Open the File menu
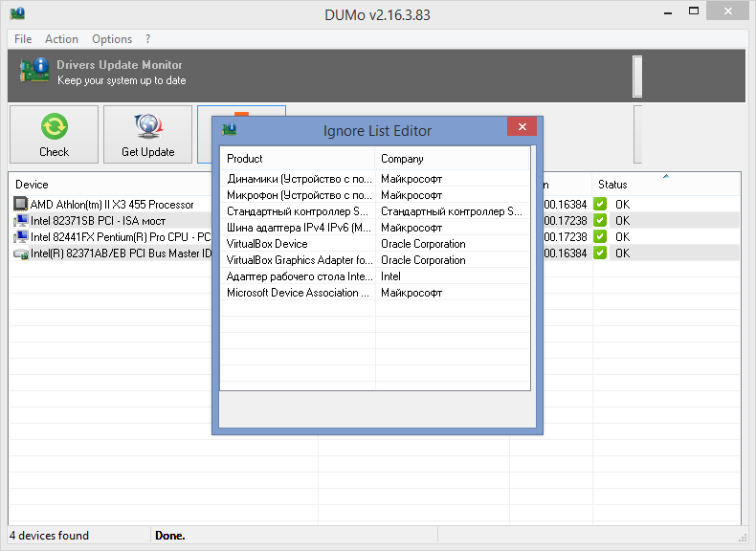The image size is (756, 551). [x=23, y=39]
